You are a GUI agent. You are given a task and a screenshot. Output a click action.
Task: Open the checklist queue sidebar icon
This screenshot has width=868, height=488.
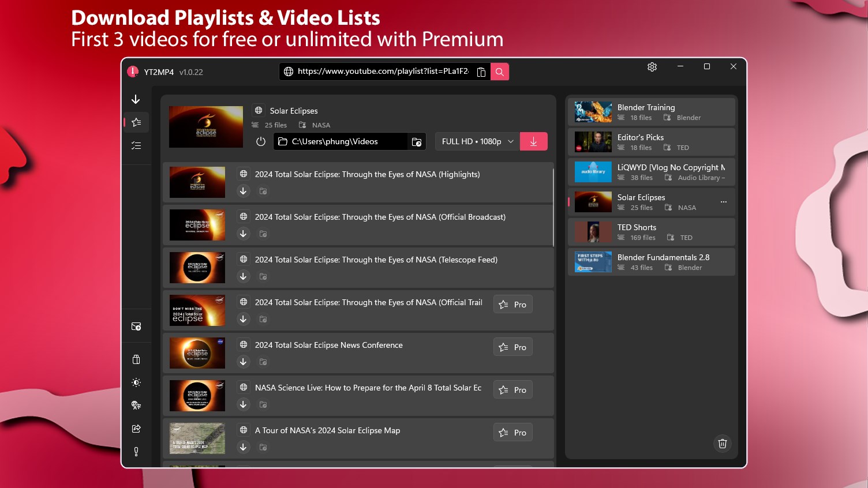[x=136, y=145]
